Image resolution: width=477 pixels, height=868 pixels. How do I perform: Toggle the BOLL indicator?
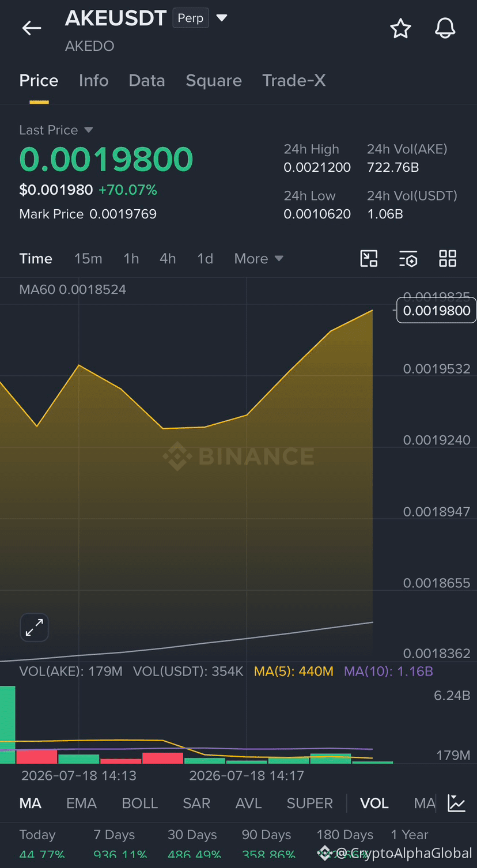(x=139, y=803)
